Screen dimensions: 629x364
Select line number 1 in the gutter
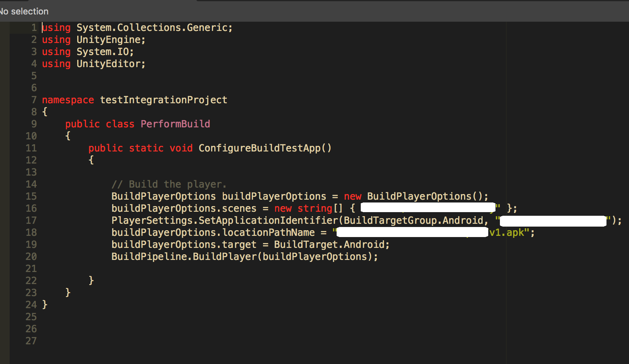click(34, 28)
